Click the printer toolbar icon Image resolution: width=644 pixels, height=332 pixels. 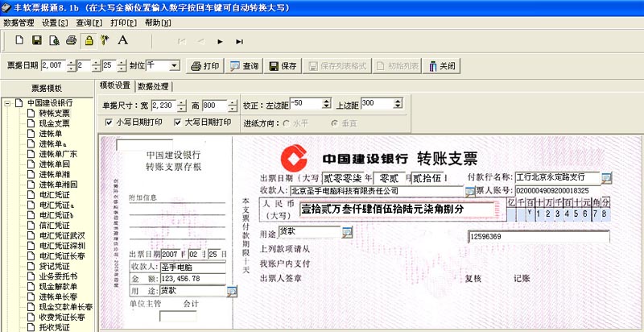72,40
